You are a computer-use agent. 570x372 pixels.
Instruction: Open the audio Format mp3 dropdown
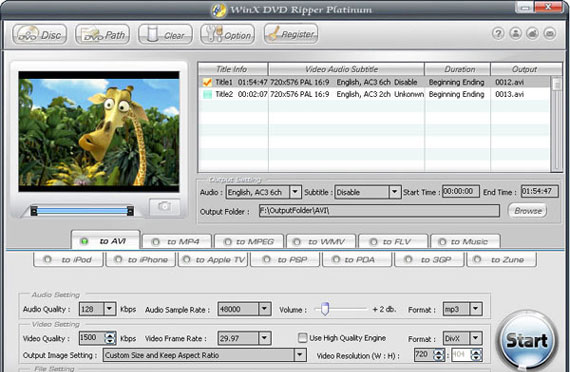tap(475, 309)
